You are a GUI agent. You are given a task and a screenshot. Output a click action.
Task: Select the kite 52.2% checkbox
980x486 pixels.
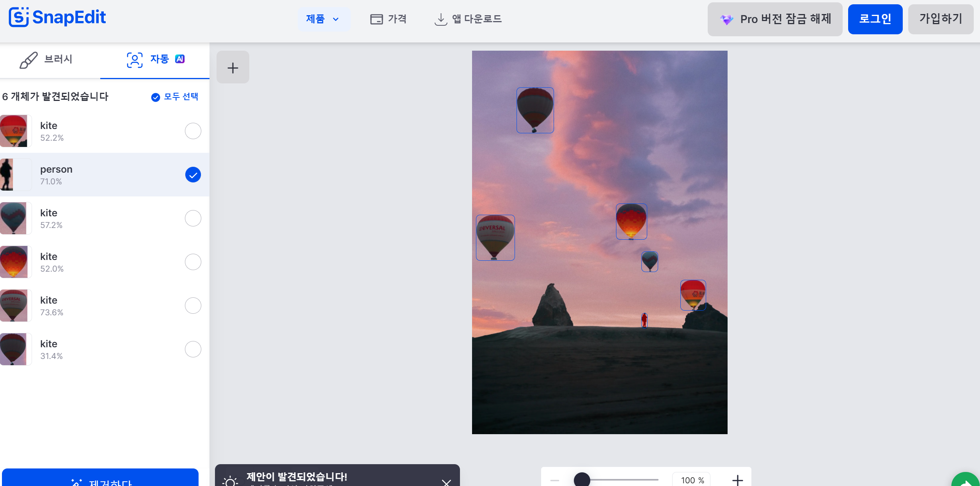pyautogui.click(x=193, y=131)
